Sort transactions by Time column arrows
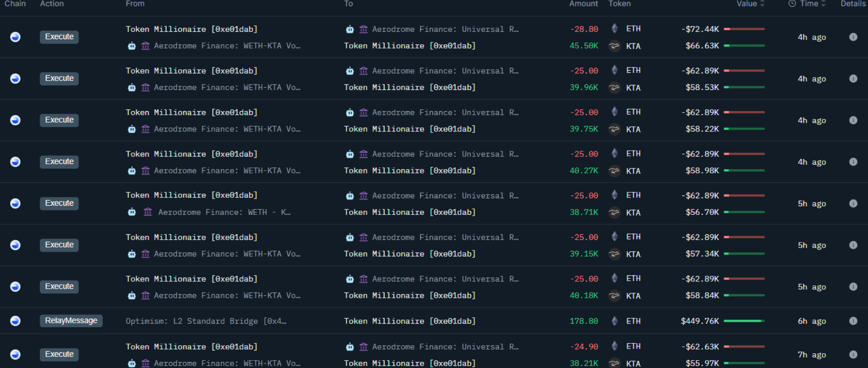Screen dimensions: 868x368 (x=823, y=4)
